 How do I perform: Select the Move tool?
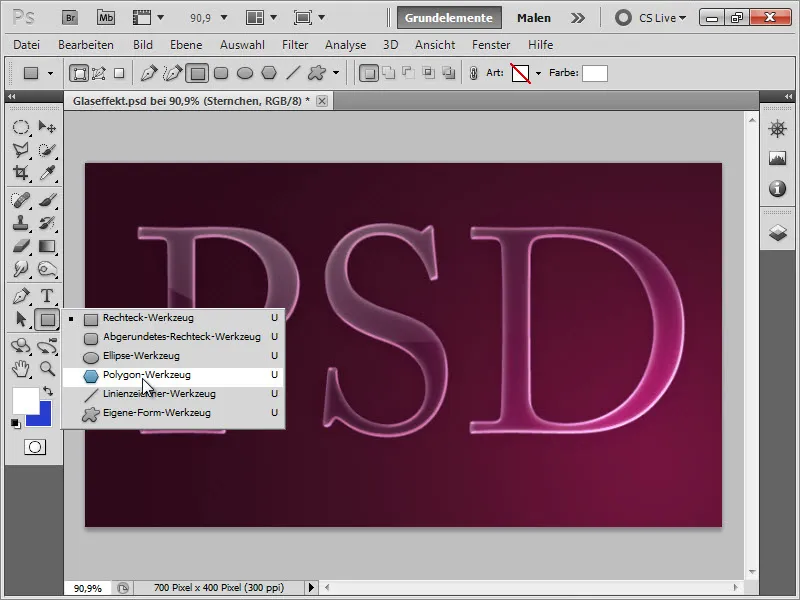coord(47,127)
